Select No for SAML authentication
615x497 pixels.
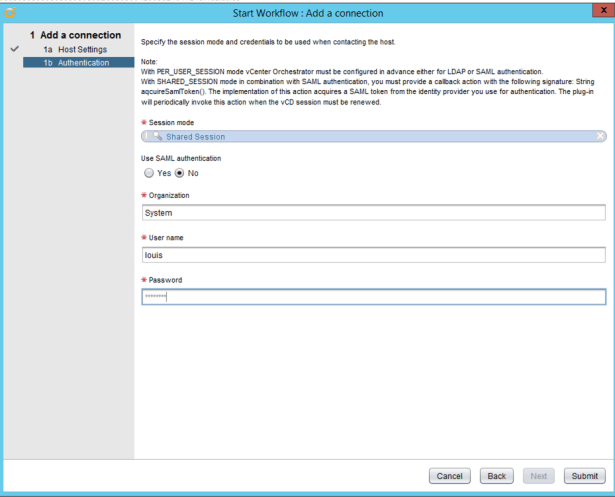point(180,173)
